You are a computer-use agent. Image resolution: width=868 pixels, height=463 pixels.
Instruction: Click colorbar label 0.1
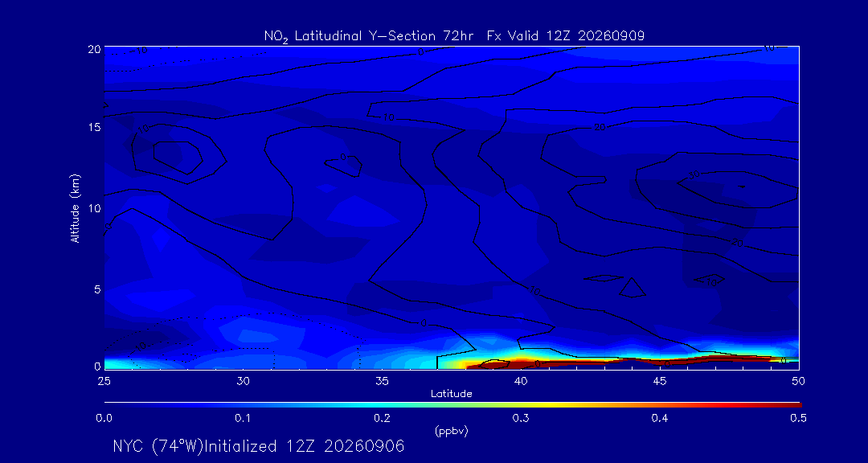pyautogui.click(x=243, y=419)
